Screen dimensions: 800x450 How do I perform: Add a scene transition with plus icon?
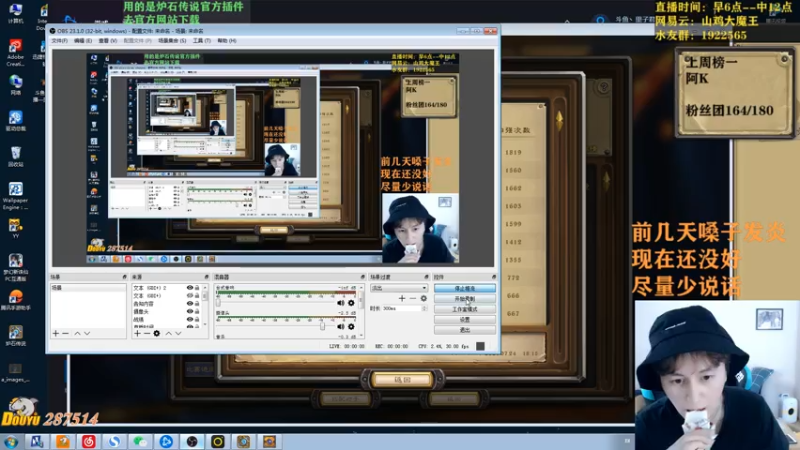click(402, 298)
